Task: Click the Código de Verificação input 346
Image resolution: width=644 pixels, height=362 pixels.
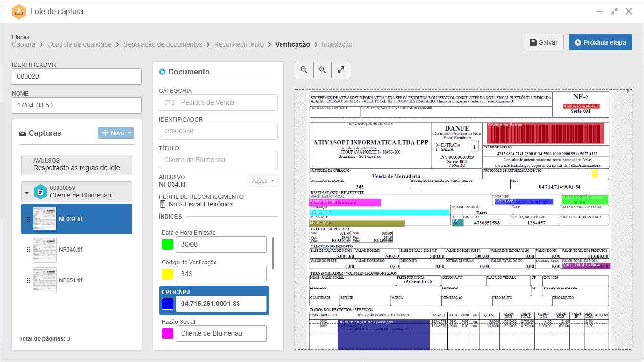Action: [x=221, y=274]
